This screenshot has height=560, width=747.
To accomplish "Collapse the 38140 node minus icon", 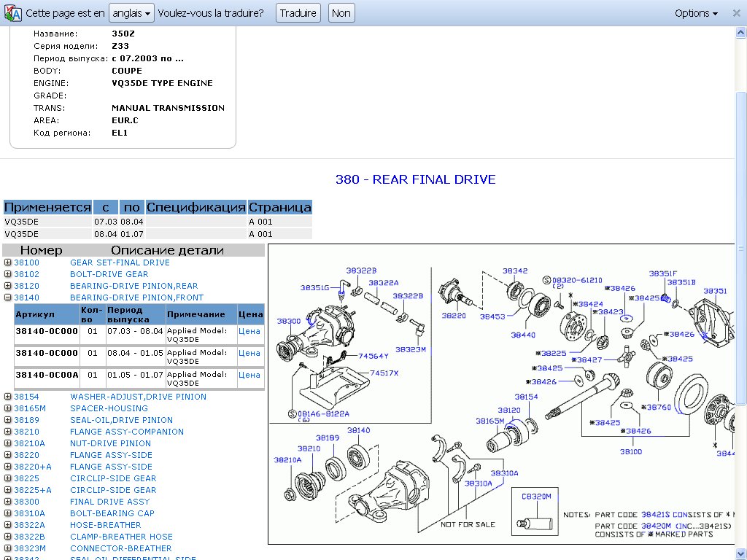I will [8, 297].
